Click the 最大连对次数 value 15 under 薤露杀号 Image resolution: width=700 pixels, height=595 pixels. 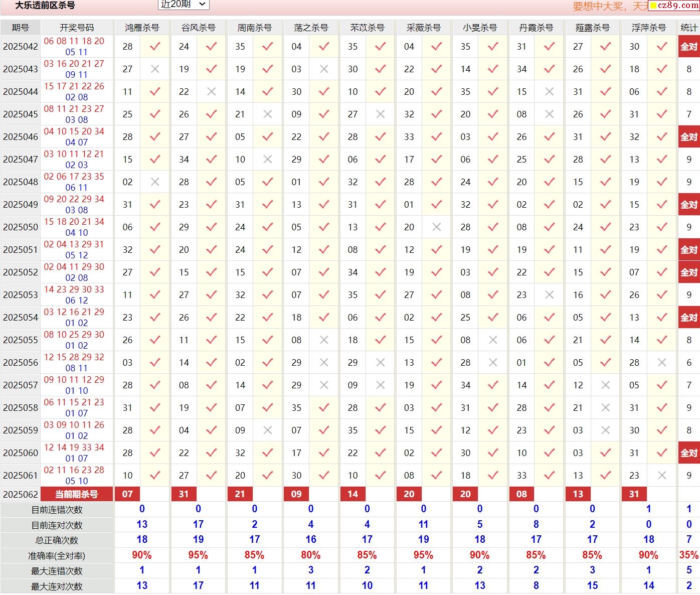[592, 585]
